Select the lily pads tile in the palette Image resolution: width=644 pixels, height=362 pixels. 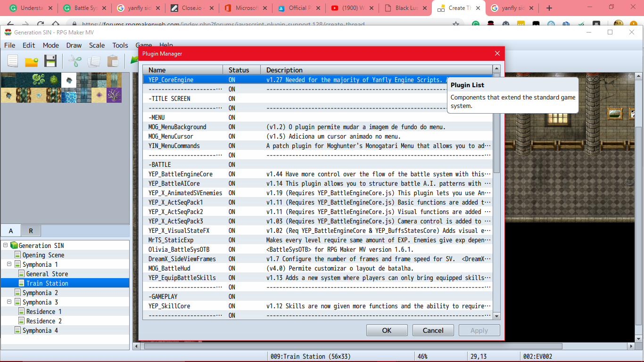coord(39,80)
